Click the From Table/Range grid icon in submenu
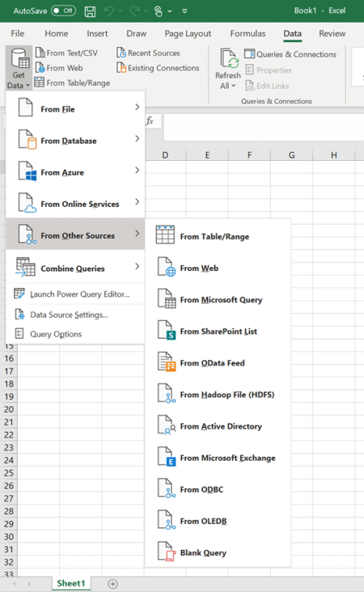This screenshot has height=592, width=364. coord(165,235)
